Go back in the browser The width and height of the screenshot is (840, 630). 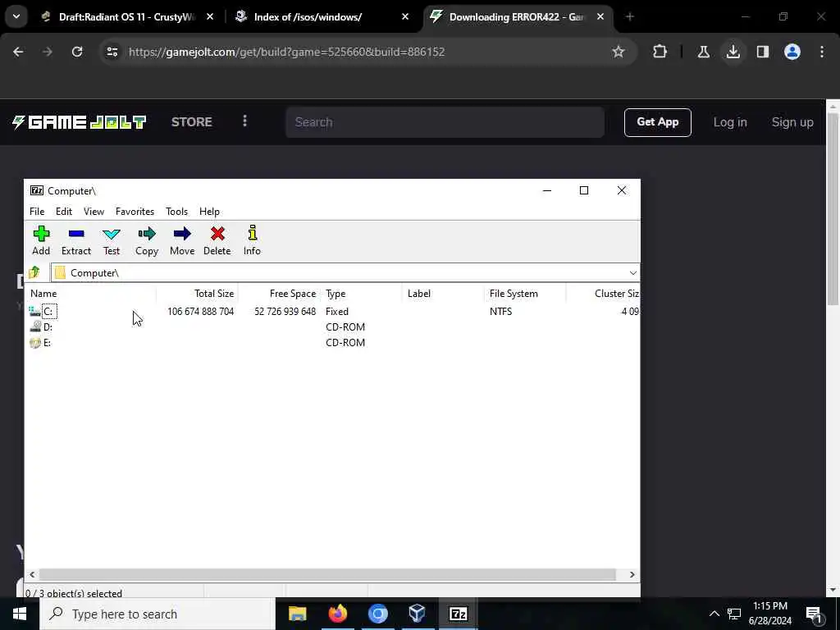(x=18, y=52)
